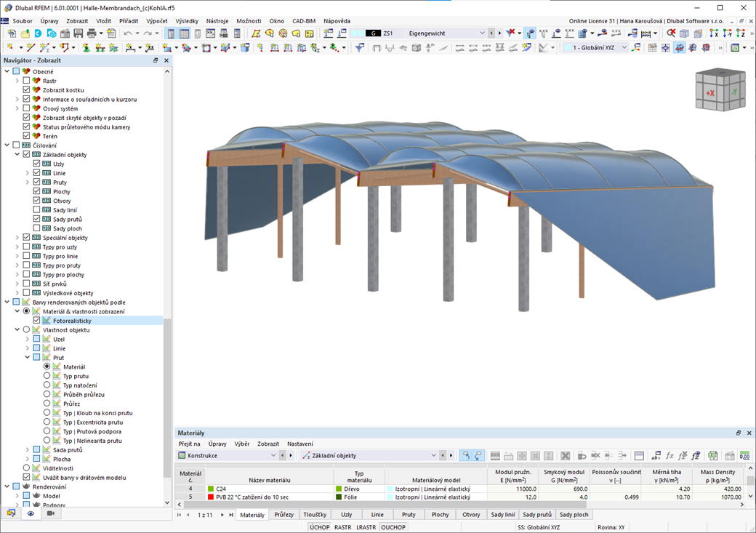Open the Soubor menu
Screen dimensions: 756x533
[x=23, y=21]
